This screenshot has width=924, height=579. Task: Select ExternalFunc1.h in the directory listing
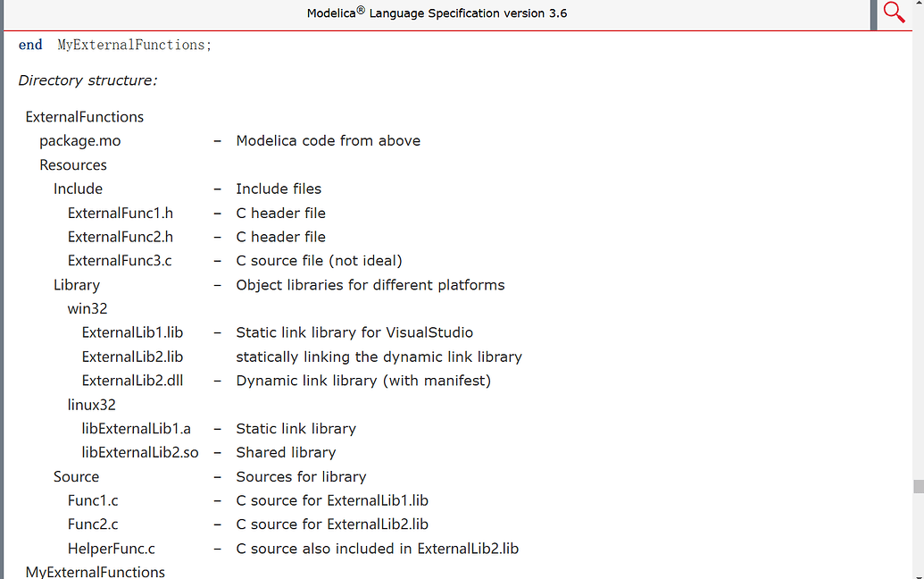[121, 213]
